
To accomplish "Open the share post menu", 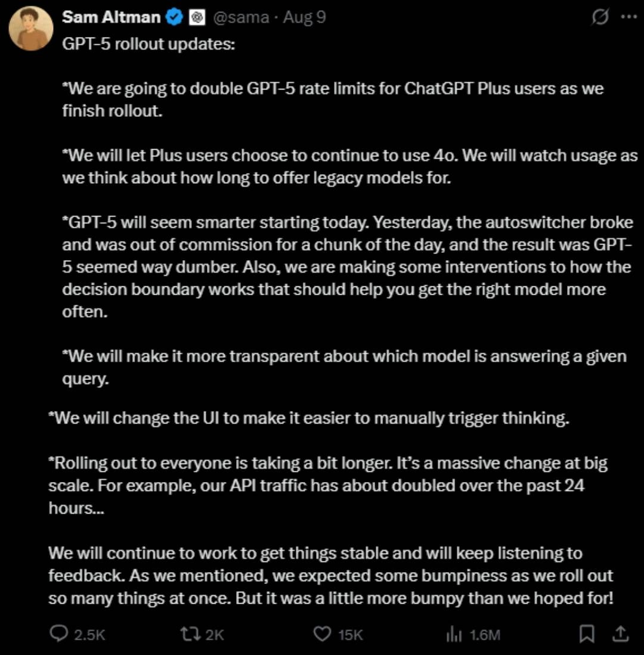I will (x=621, y=634).
